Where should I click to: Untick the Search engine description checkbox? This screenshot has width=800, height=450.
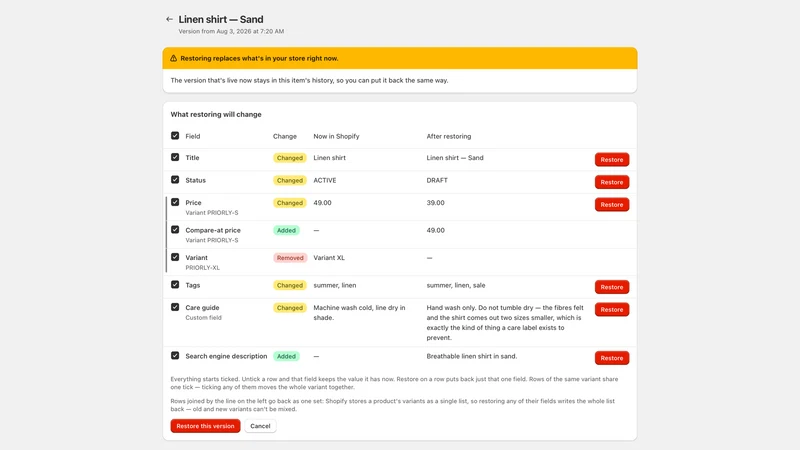[x=175, y=356]
